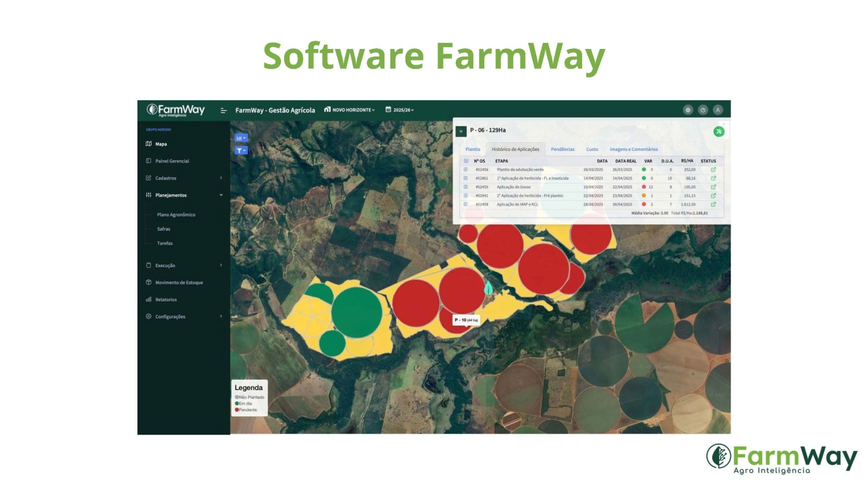The image size is (868, 489).
Task: Expand row #52456 Plantio de adubação verde
Action: coord(465,170)
